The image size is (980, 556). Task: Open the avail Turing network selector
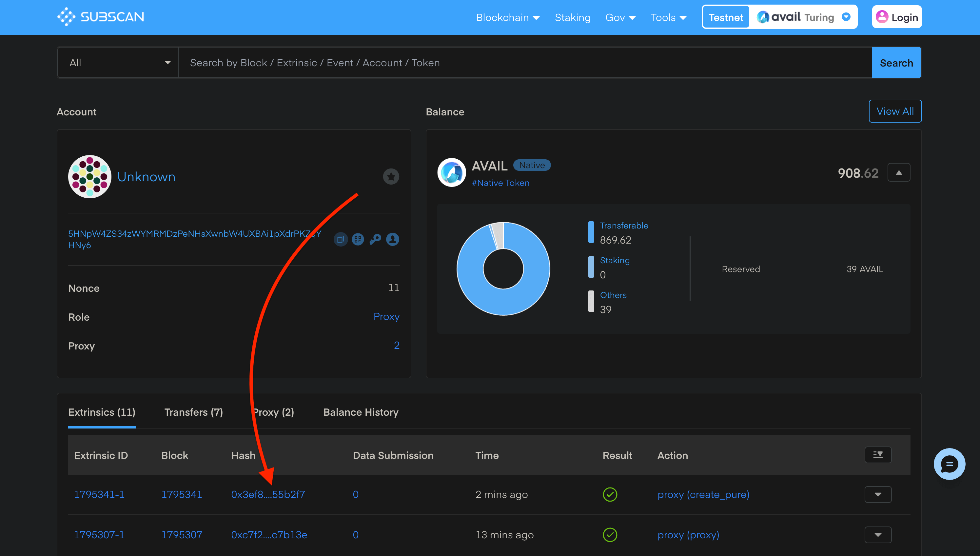pyautogui.click(x=803, y=17)
